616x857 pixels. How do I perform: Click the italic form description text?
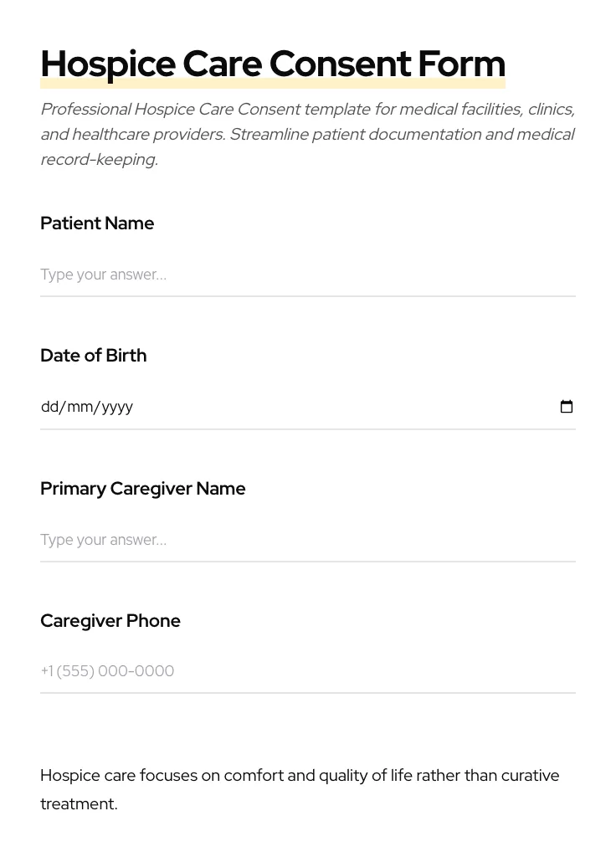pos(307,134)
